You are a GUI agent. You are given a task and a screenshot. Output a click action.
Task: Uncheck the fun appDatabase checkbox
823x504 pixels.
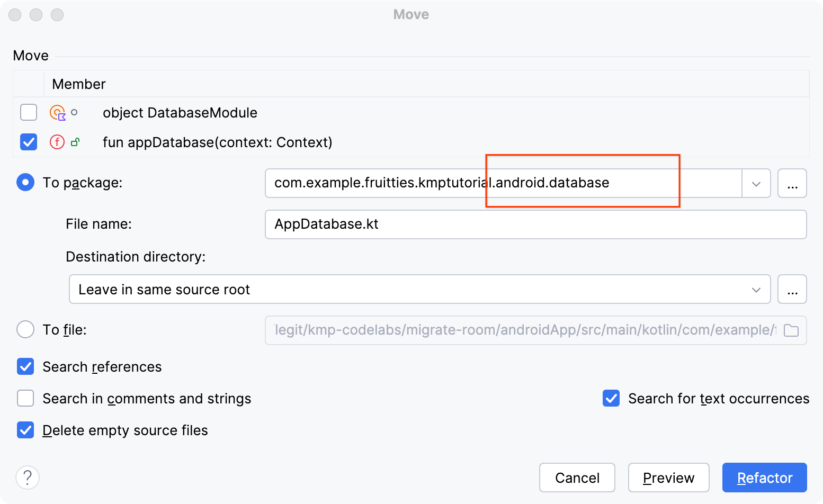[29, 142]
